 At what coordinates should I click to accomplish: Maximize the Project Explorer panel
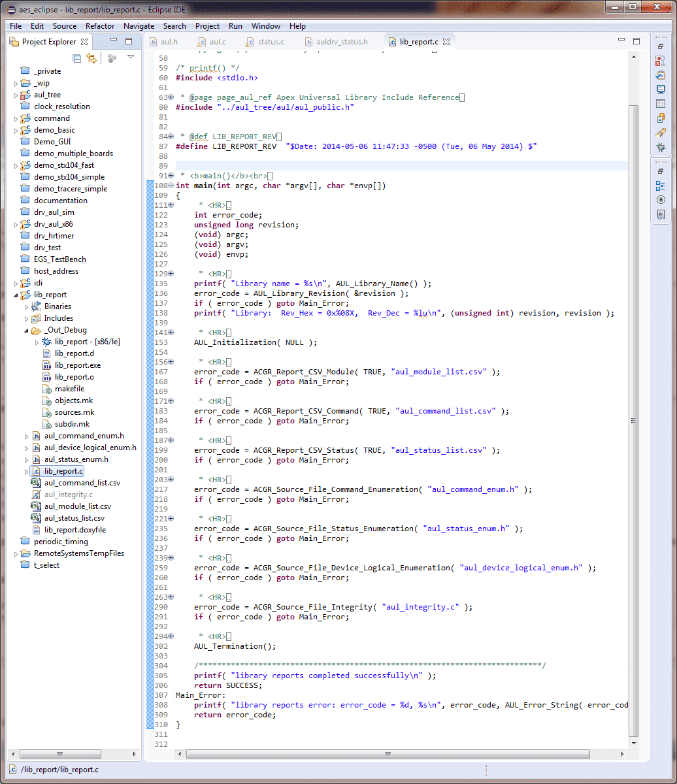tap(129, 41)
